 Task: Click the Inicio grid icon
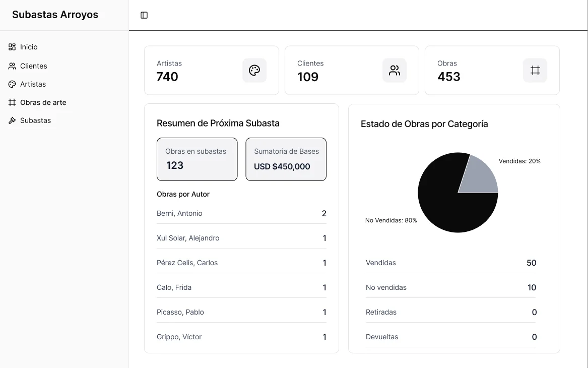(12, 47)
